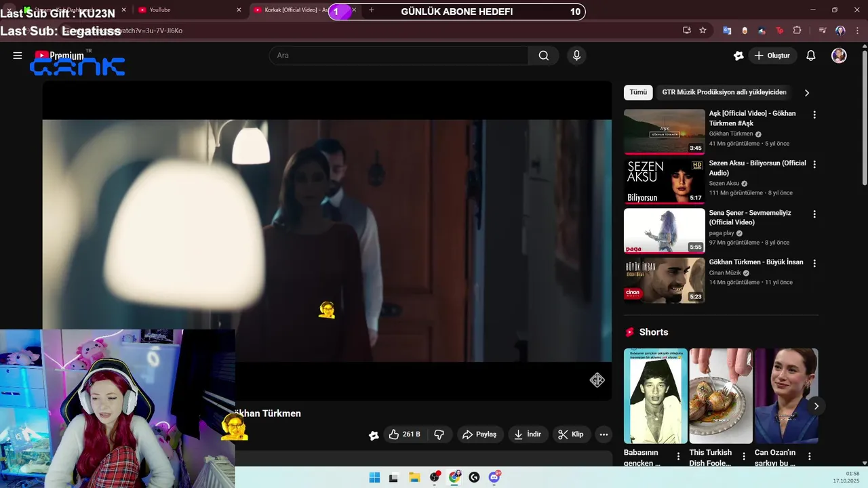Click the search magnifier button
The width and height of the screenshot is (868, 488).
pos(544,56)
